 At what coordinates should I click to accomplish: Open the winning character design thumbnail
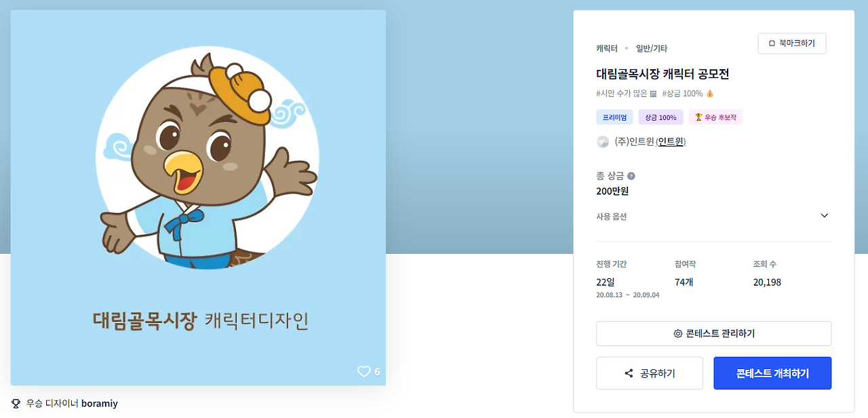click(198, 197)
